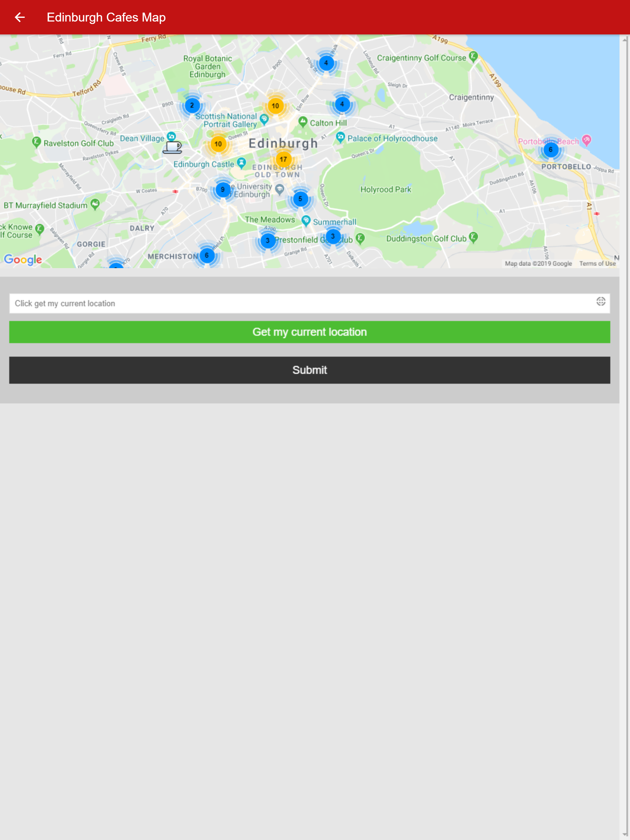The width and height of the screenshot is (630, 840).
Task: Select the Summerhall pin
Action: click(x=306, y=221)
